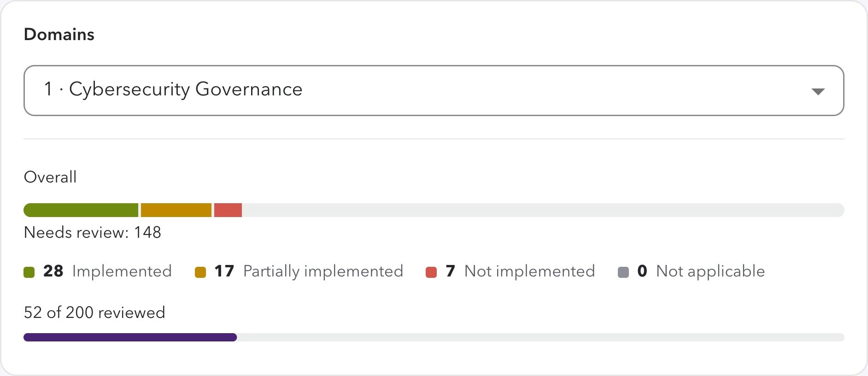This screenshot has height=376, width=868.
Task: Click the dropdown arrow caret
Action: click(818, 91)
